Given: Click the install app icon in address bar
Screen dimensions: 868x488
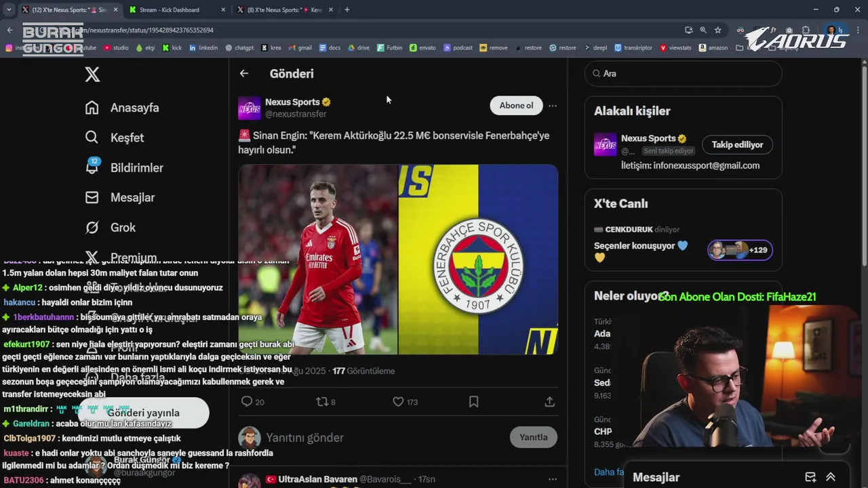Looking at the screenshot, I should [688, 30].
